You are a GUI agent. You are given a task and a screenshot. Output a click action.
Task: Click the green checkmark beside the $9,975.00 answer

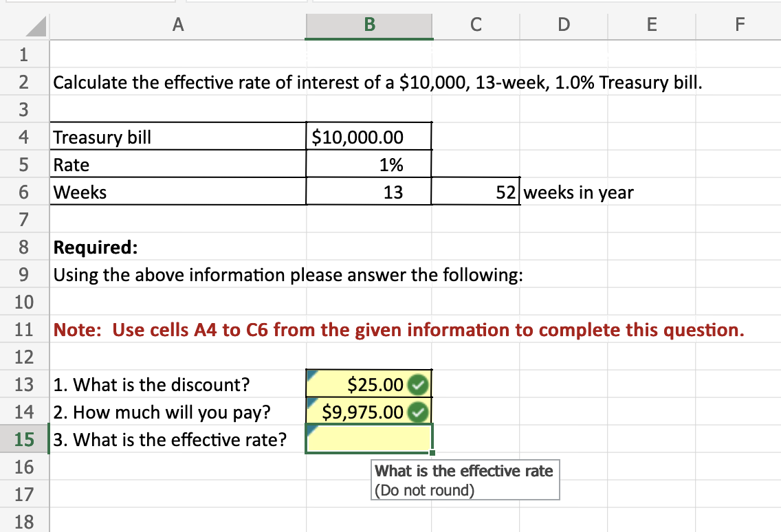pyautogui.click(x=418, y=412)
